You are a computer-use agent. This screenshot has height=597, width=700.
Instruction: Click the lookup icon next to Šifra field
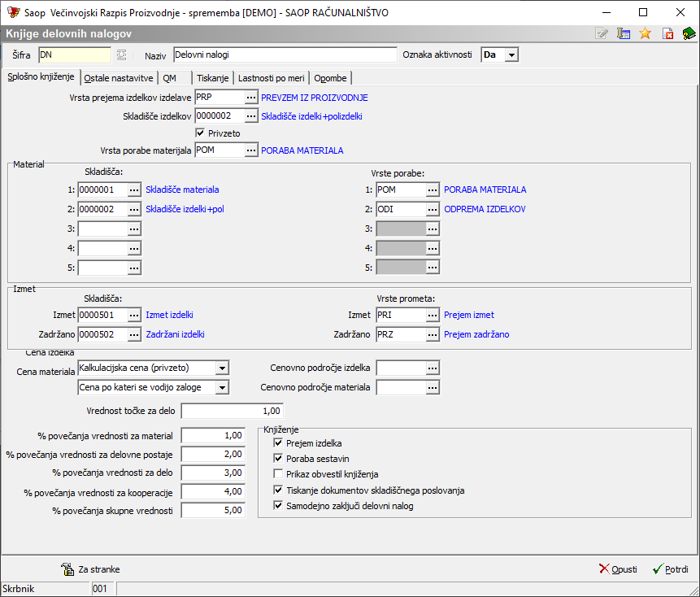121,55
